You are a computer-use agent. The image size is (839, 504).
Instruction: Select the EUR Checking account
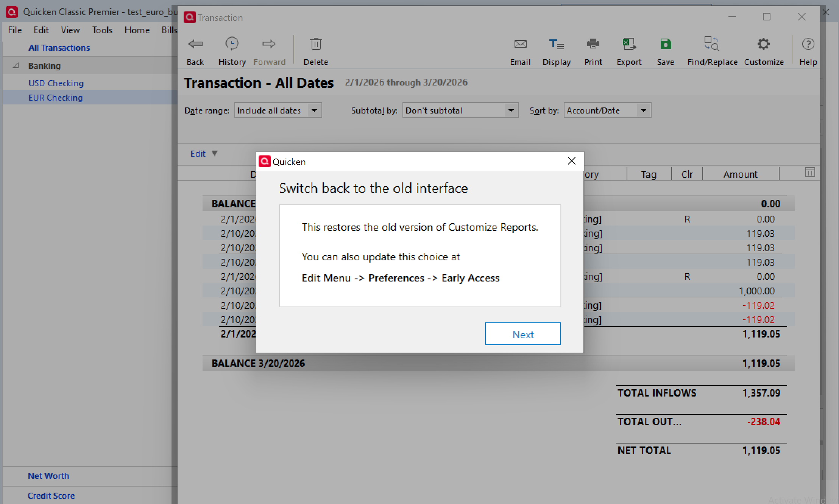55,97
